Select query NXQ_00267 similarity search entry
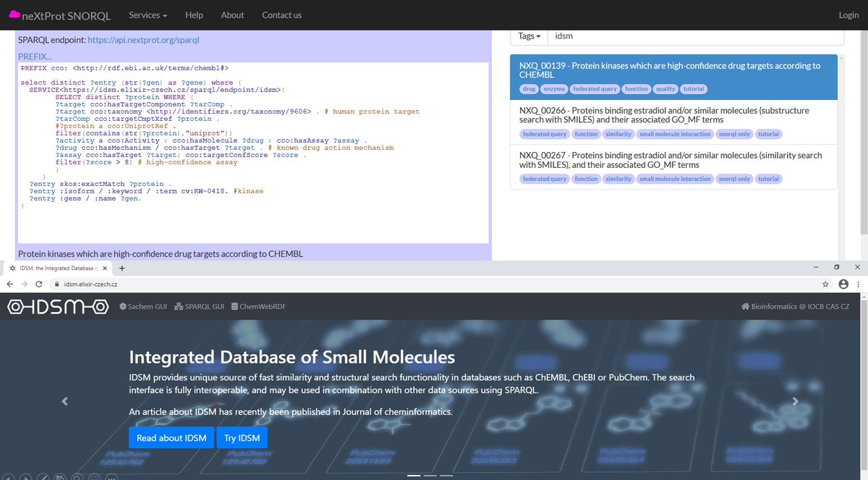 coord(673,167)
